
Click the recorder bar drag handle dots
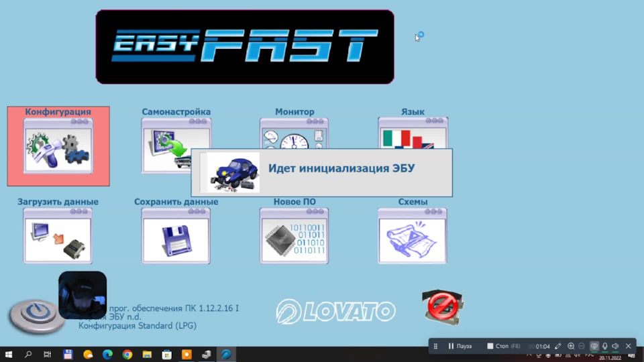coord(436,346)
